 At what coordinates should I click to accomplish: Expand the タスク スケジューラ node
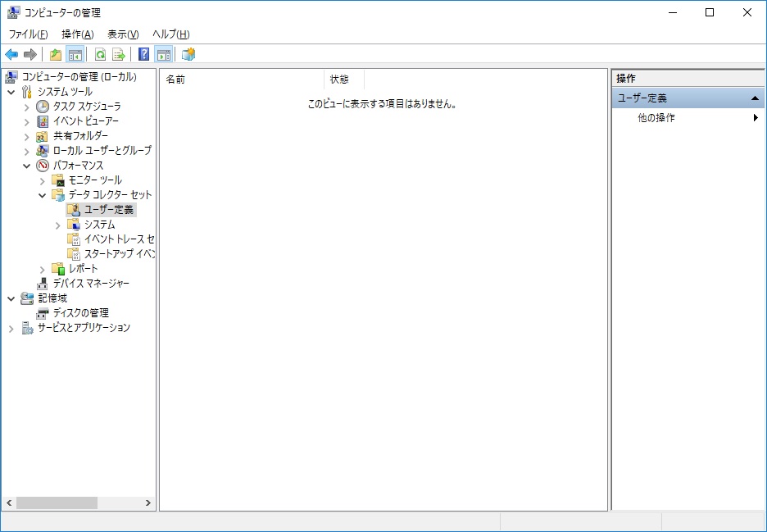pos(27,107)
